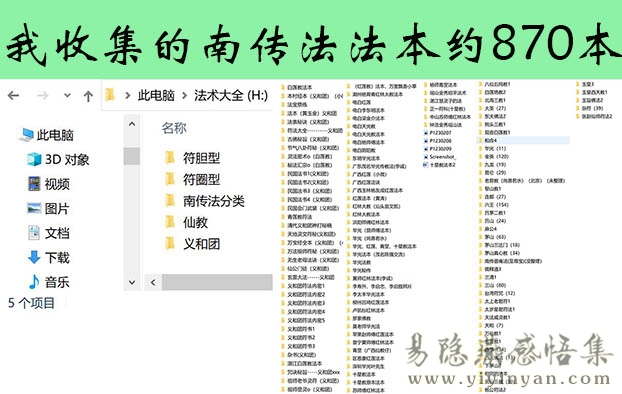Image resolution: width=622 pixels, height=394 pixels.
Task: Click navigation pane scroll up arrow
Action: point(132,124)
